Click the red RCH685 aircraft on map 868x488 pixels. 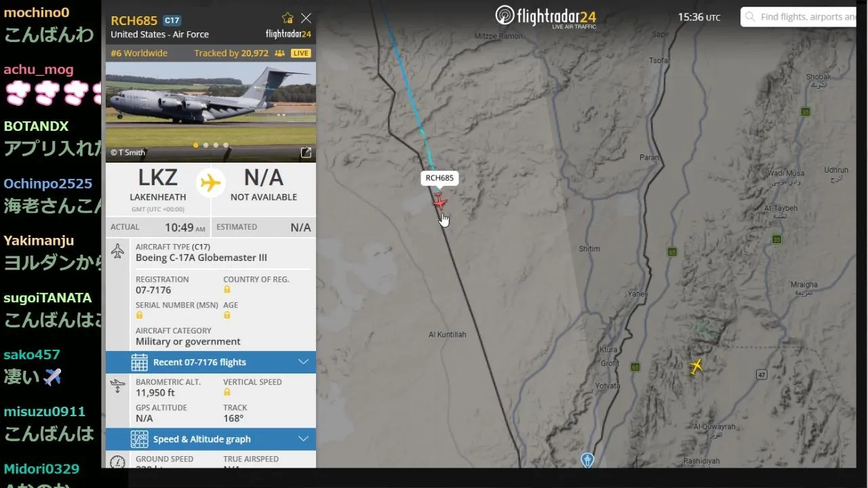point(439,201)
